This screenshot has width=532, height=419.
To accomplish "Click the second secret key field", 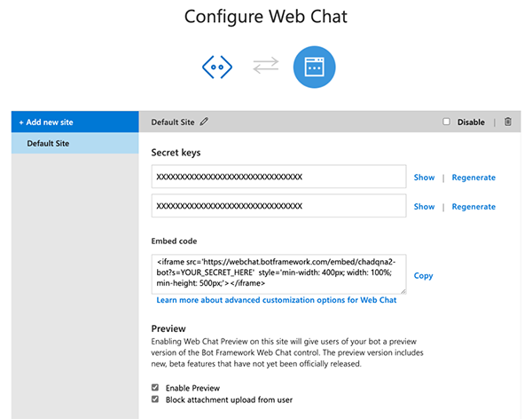I will coord(279,206).
